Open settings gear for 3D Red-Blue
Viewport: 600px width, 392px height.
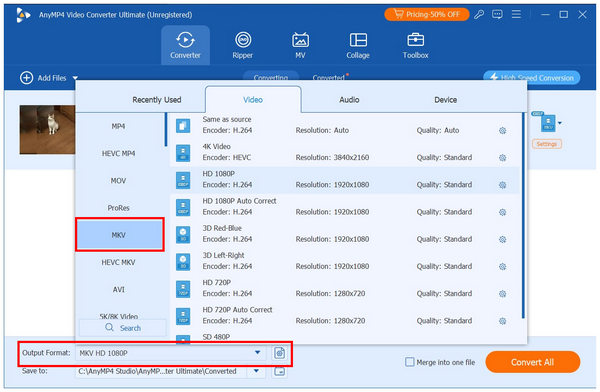503,239
